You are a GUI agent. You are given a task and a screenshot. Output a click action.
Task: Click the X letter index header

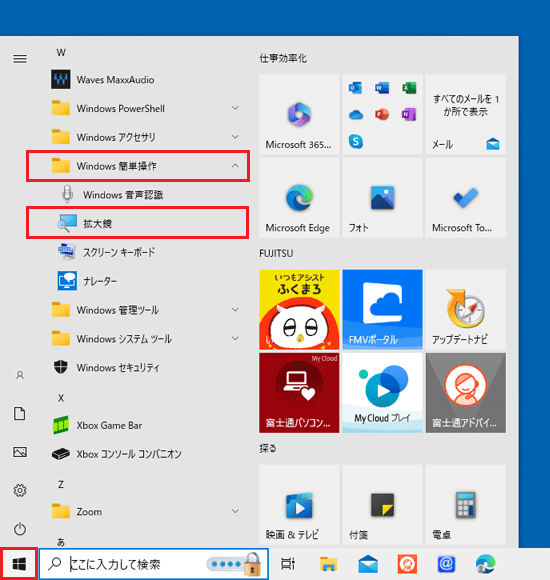(x=61, y=398)
